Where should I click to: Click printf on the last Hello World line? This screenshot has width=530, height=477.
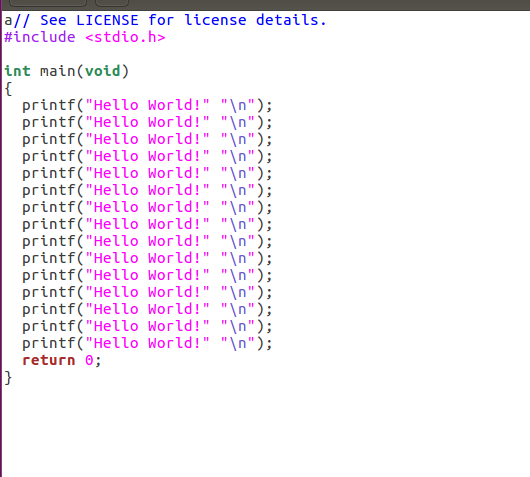(48, 343)
